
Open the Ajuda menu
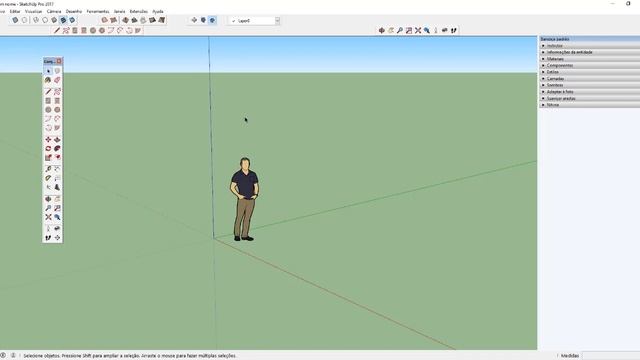(158, 11)
